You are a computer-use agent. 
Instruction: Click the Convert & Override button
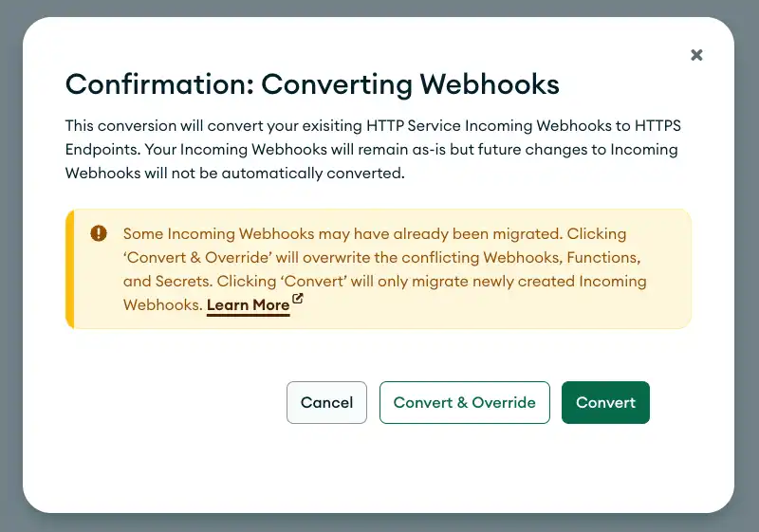[465, 402]
